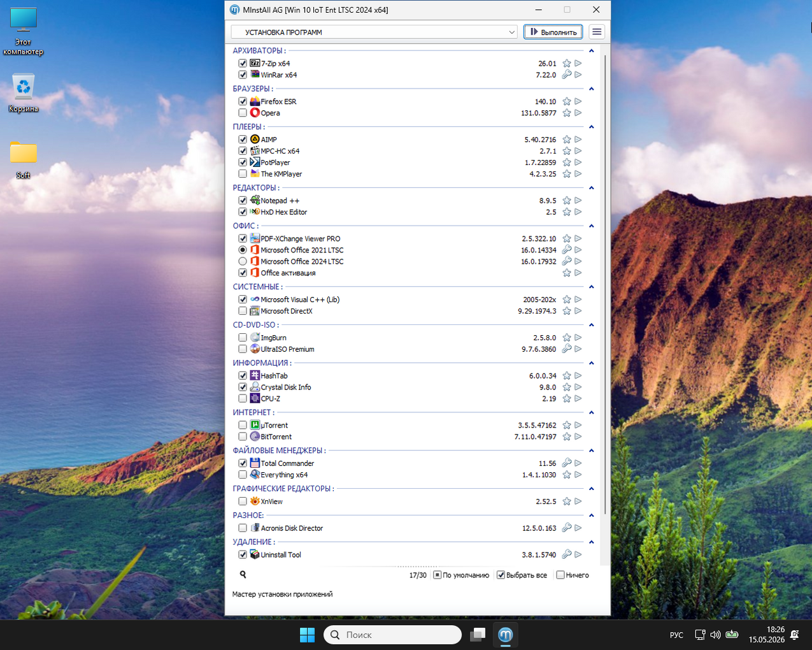This screenshot has height=650, width=812.
Task: Collapse the ИНТЕРНЕТ section arrow
Action: tap(592, 412)
